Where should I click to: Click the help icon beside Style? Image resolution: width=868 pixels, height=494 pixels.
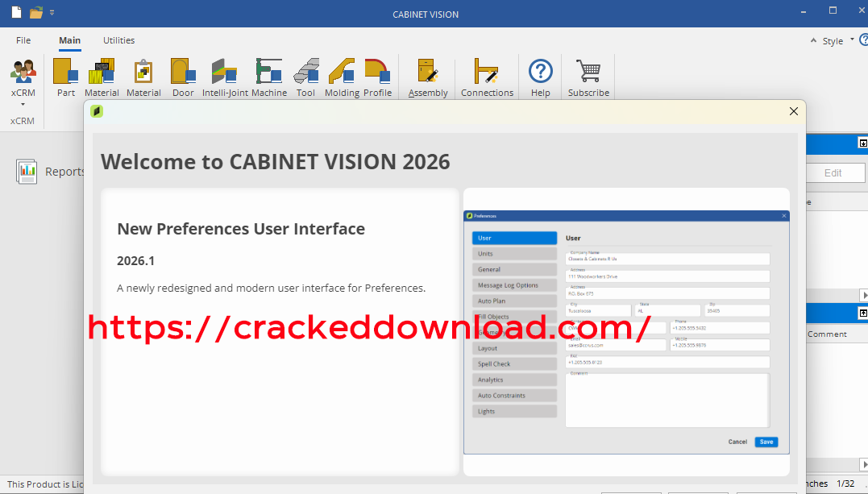[864, 39]
